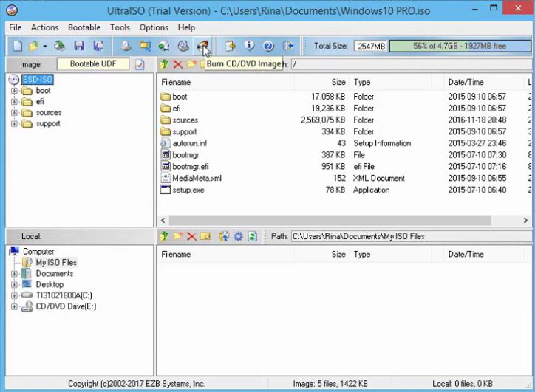Click the document with arrow toolbar icon
This screenshot has width=535, height=392.
tap(231, 46)
